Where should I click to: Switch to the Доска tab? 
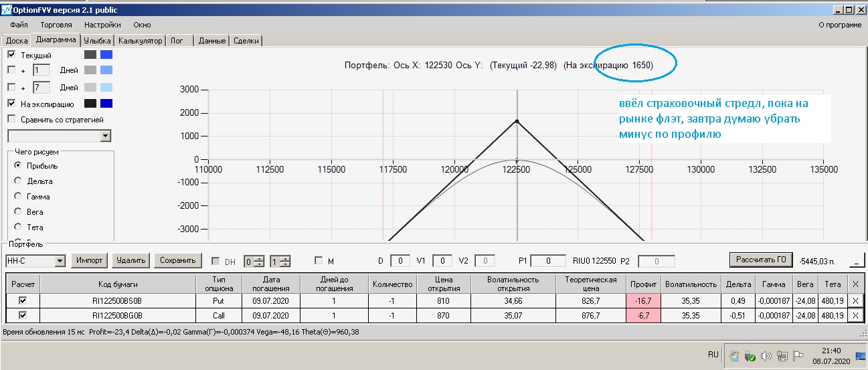pos(17,41)
